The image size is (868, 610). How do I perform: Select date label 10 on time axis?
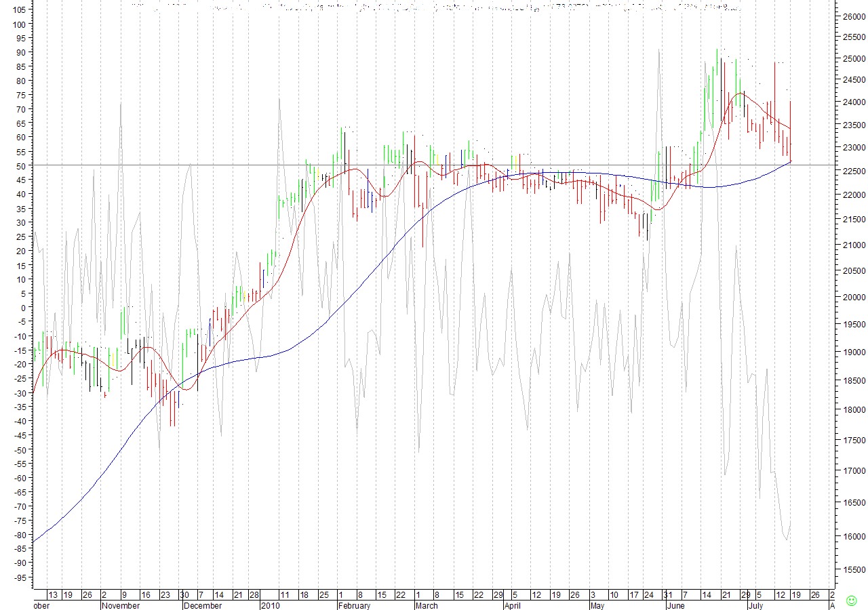pyautogui.click(x=614, y=595)
